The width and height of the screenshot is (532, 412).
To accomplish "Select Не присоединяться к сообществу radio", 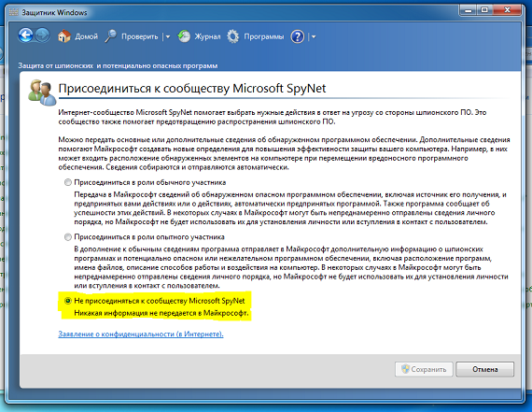I will click(x=68, y=301).
